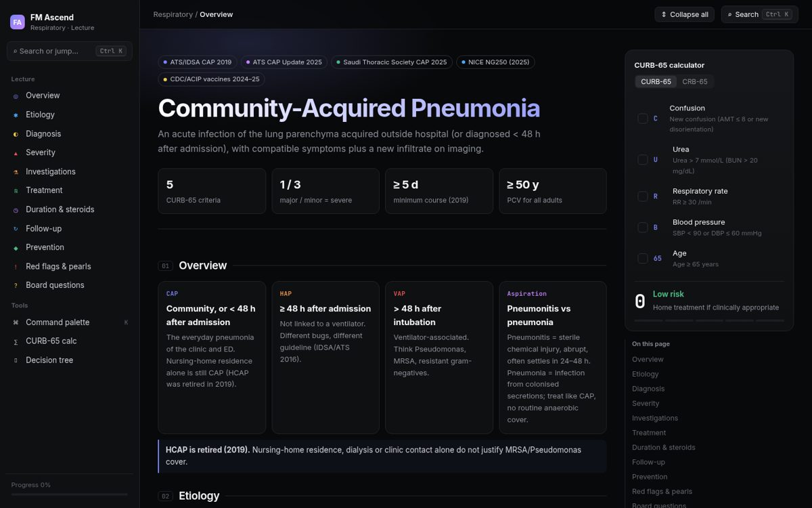Click the Overview icon in the lecture sidebar

tap(16, 96)
